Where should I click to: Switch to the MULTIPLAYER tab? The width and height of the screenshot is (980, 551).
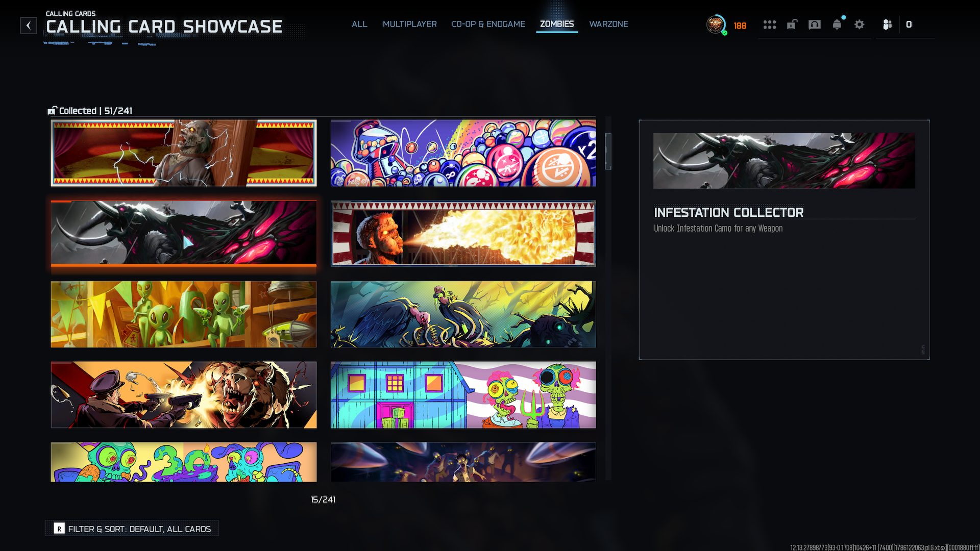(410, 24)
